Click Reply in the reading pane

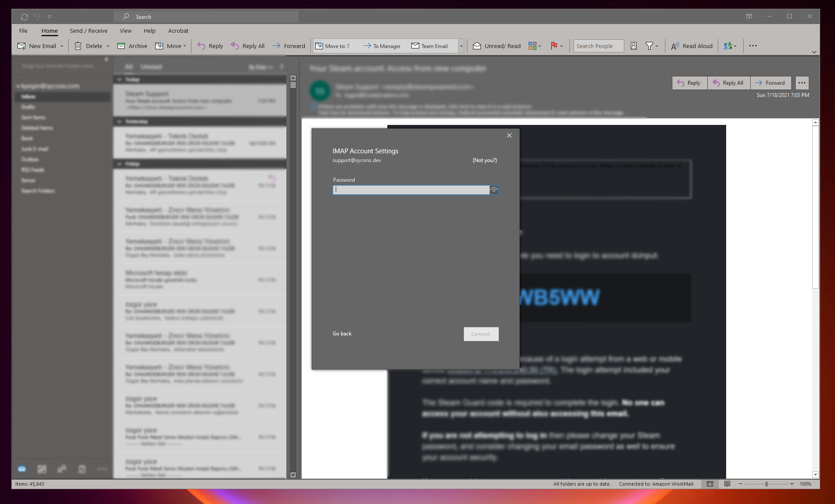point(689,83)
